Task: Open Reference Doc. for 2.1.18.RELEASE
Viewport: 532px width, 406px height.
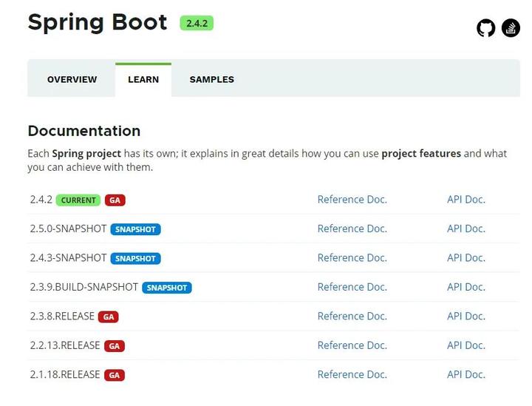Action: pyautogui.click(x=352, y=374)
